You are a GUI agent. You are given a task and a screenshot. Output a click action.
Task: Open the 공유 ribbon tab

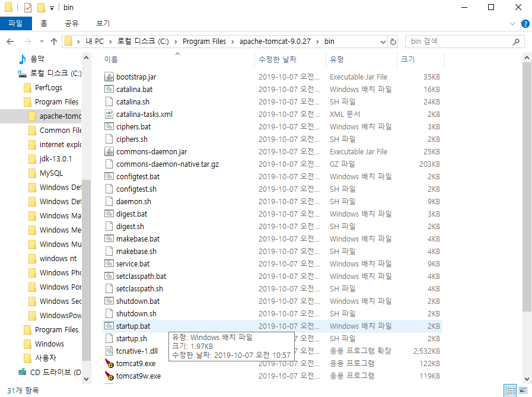pos(72,23)
